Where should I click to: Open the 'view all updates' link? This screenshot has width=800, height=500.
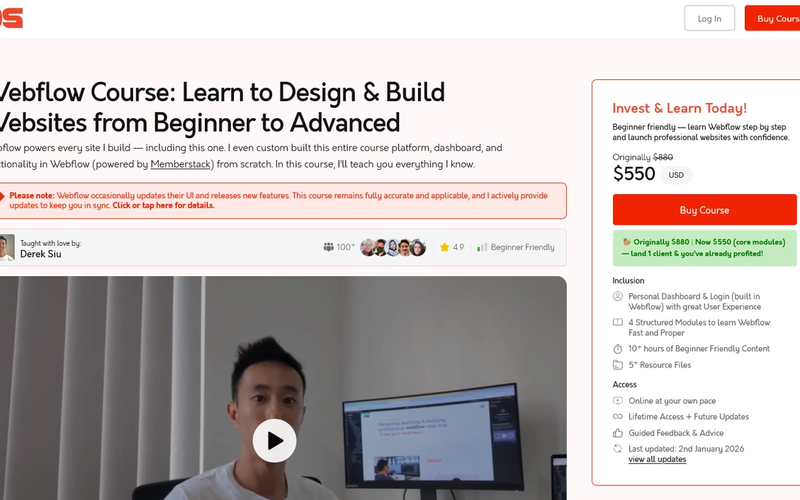click(x=657, y=459)
